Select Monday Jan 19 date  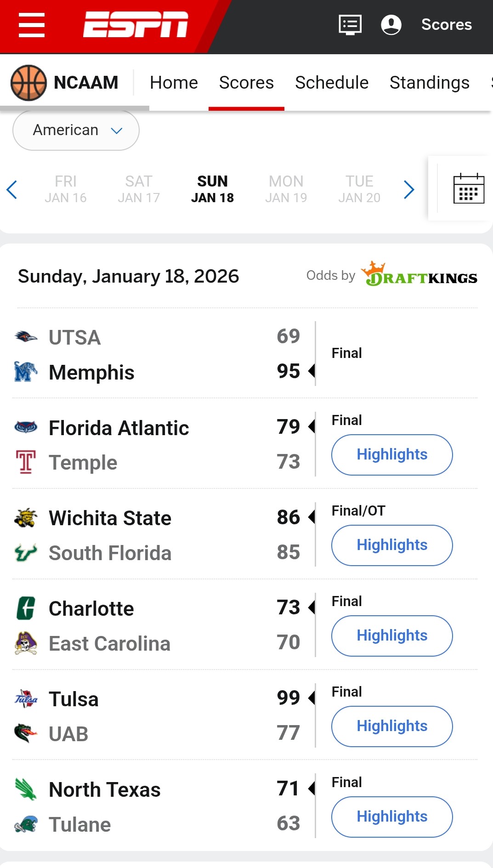click(x=286, y=189)
